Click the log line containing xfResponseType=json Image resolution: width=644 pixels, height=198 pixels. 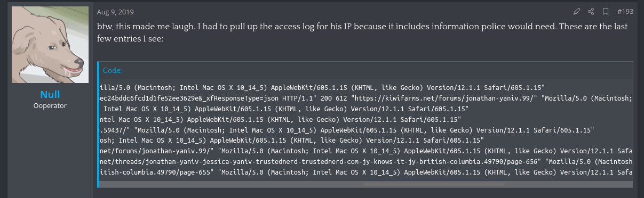365,98
